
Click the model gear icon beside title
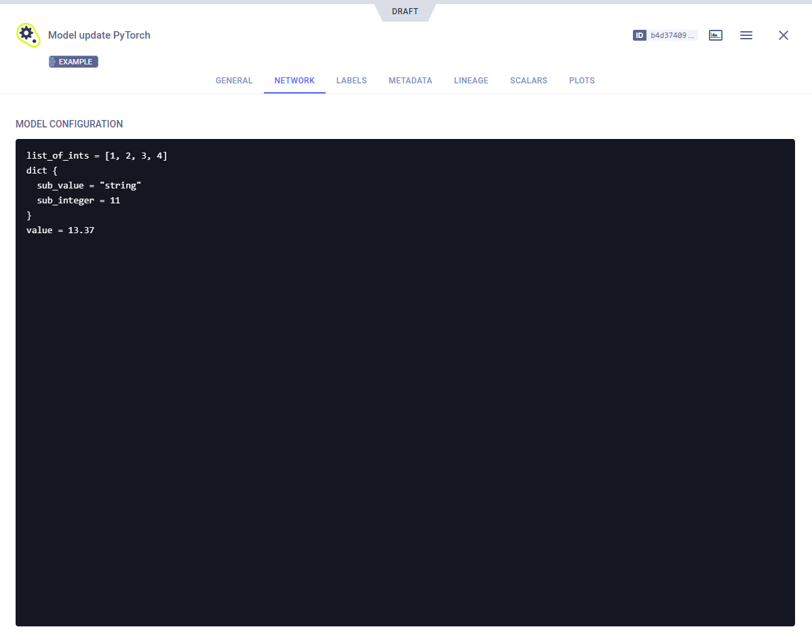[28, 35]
